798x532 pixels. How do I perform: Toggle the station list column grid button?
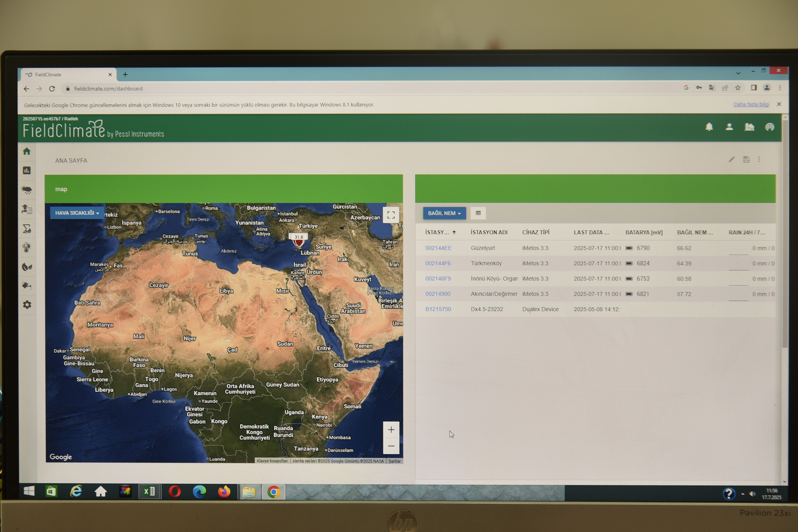tap(478, 213)
